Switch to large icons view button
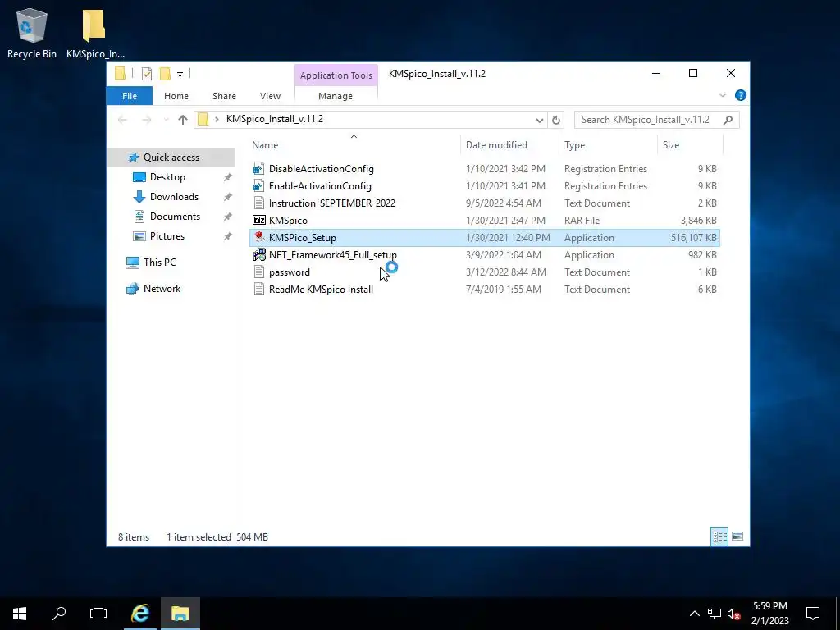840x630 pixels. [x=737, y=536]
